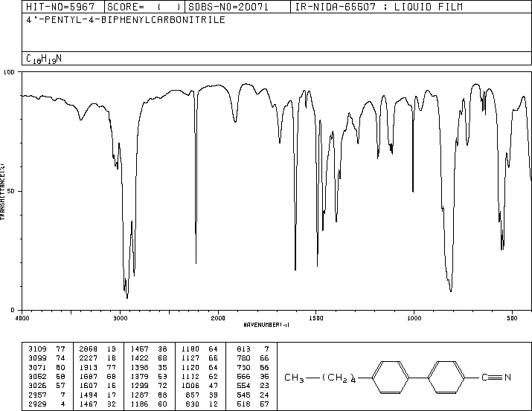Click the TRANSMITTANCE y-axis title

point(2,192)
